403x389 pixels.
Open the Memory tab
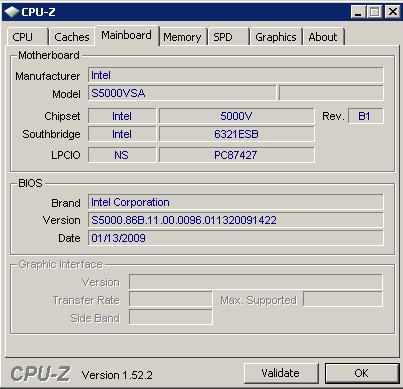[182, 37]
